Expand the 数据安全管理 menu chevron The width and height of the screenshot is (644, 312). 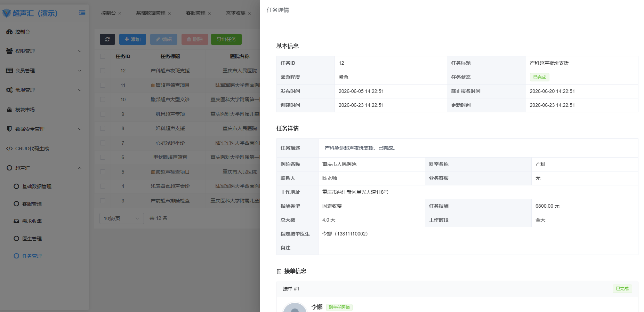pos(80,129)
